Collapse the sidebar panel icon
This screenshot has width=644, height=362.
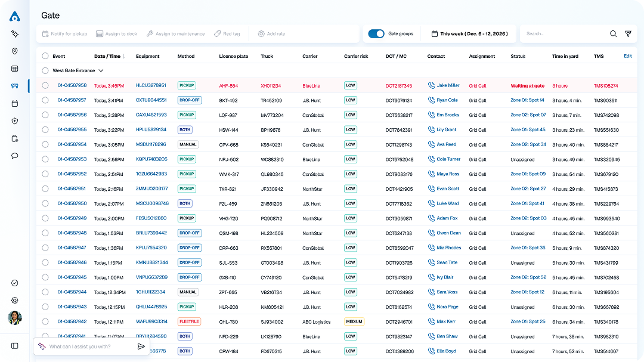pyautogui.click(x=15, y=346)
